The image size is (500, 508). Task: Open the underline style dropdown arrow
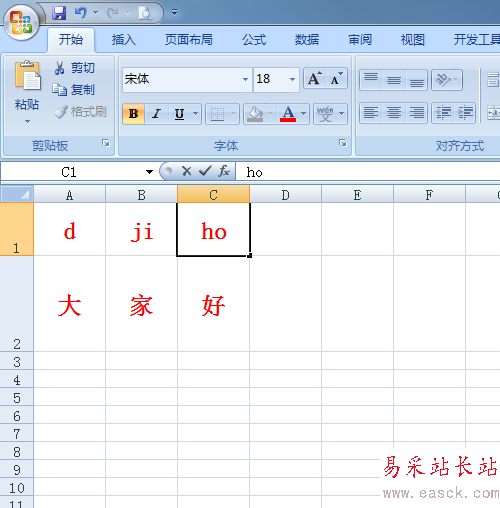coord(196,114)
